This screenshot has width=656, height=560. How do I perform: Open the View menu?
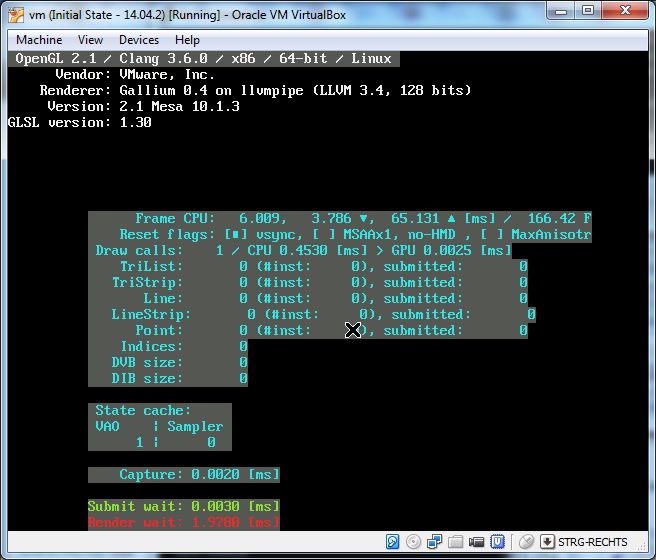click(90, 40)
